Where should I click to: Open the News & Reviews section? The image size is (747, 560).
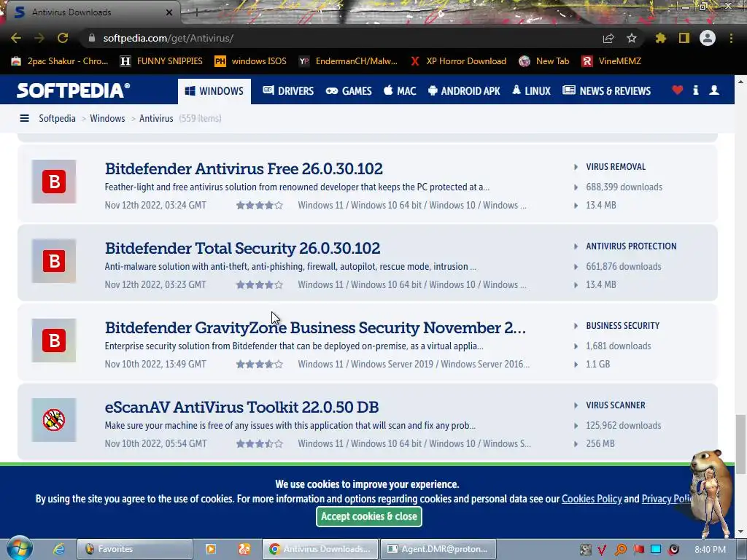coord(606,91)
